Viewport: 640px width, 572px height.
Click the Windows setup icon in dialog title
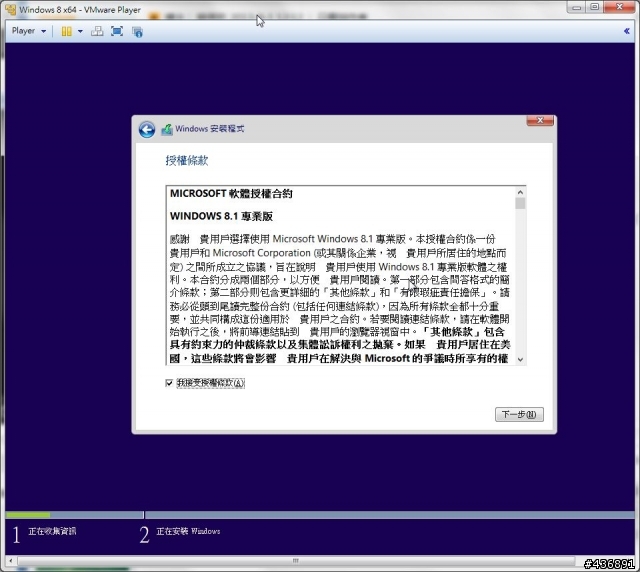[167, 129]
